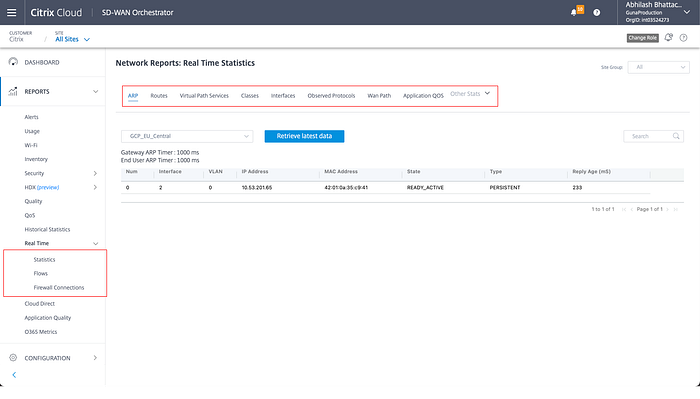This screenshot has height=399, width=700.
Task: Open Application Quality report
Action: 48,318
